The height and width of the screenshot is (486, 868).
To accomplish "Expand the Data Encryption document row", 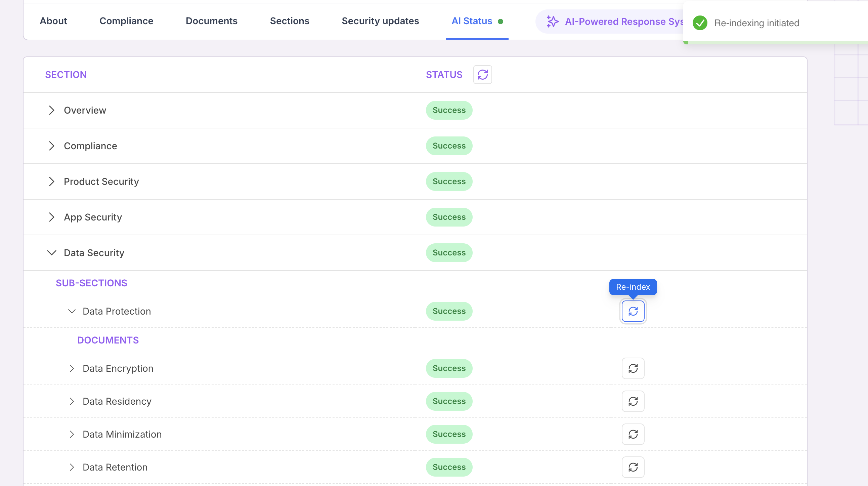I will click(x=72, y=368).
